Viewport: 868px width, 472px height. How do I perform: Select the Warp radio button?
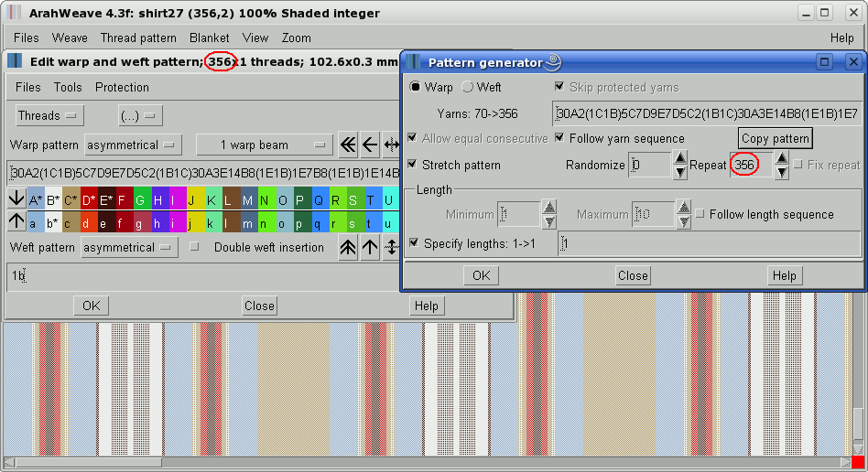point(415,87)
